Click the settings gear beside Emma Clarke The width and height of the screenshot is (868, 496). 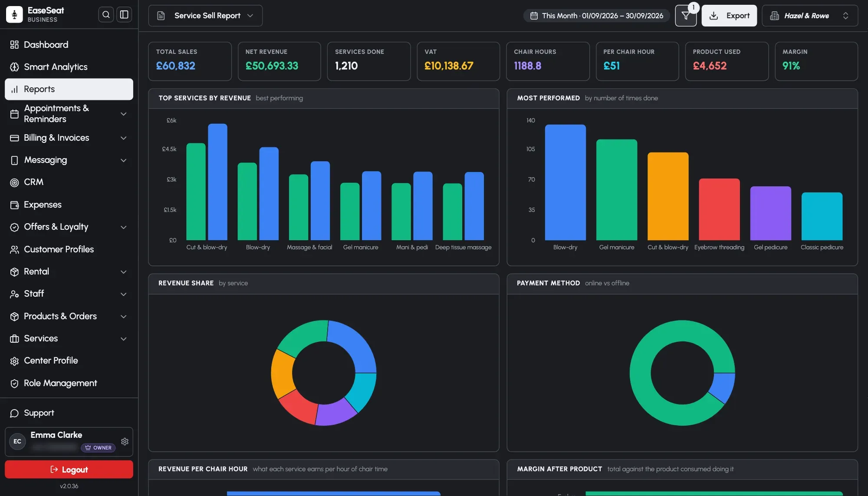coord(125,441)
